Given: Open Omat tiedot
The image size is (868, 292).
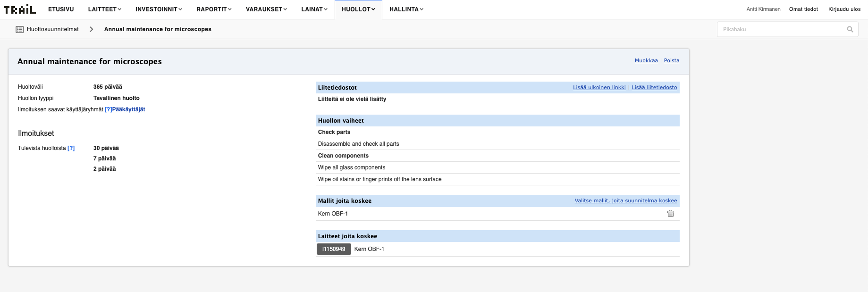Looking at the screenshot, I should tap(803, 9).
